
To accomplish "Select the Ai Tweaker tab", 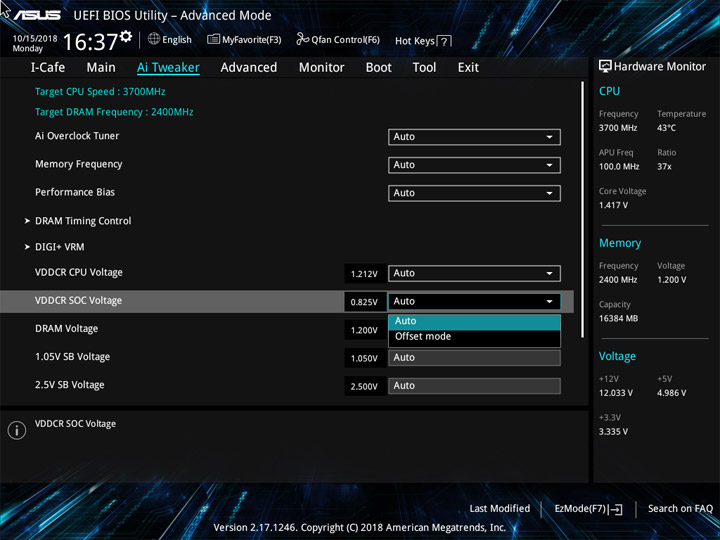I will click(168, 68).
